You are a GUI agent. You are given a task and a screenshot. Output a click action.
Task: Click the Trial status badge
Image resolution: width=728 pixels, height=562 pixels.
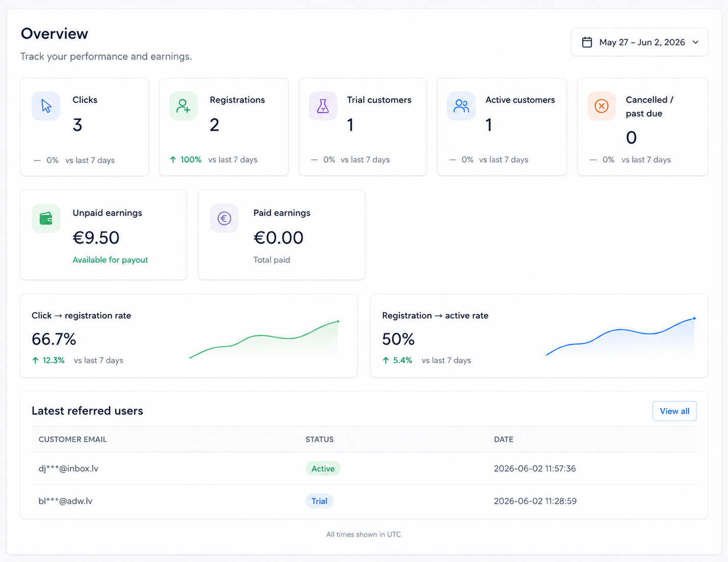320,501
